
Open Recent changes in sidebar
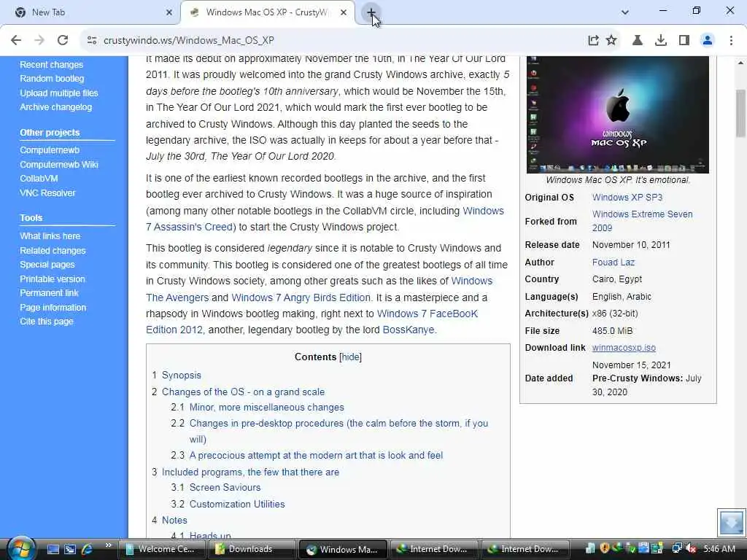(52, 65)
